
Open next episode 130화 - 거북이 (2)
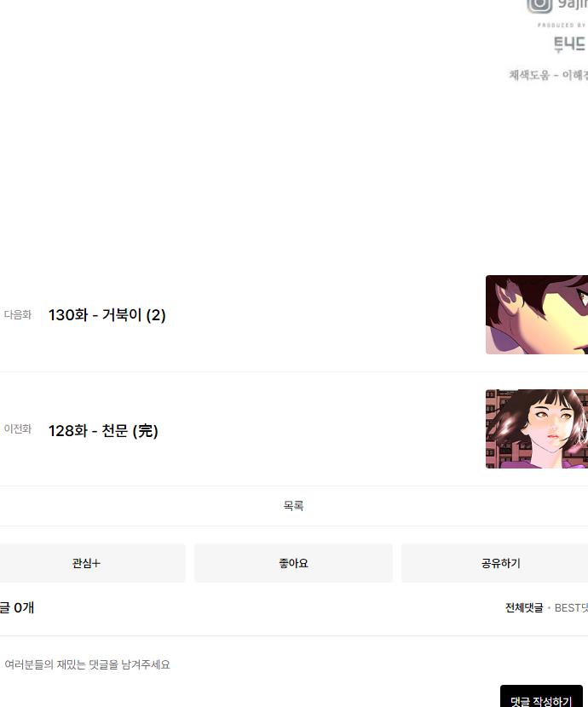point(107,314)
